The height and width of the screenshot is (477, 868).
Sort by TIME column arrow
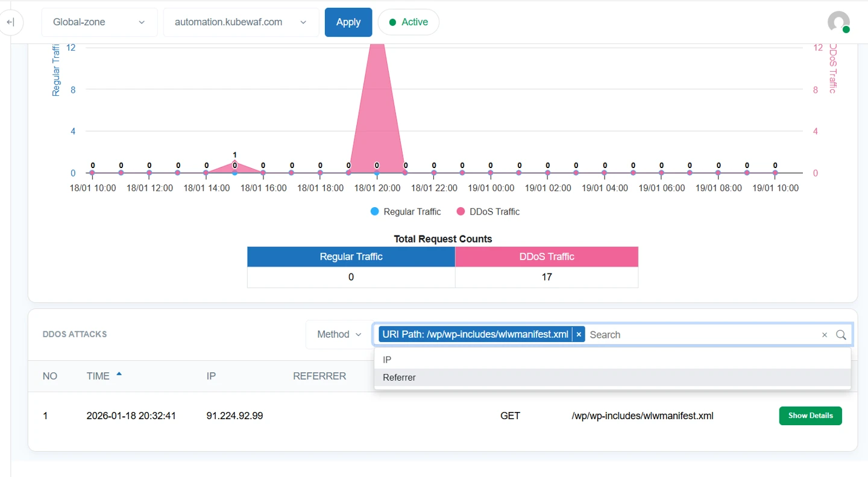pyautogui.click(x=119, y=374)
